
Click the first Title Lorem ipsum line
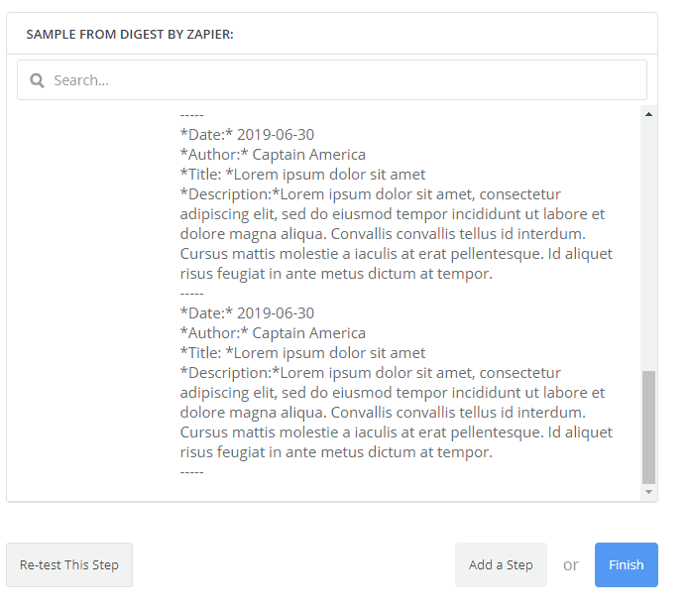click(x=302, y=175)
